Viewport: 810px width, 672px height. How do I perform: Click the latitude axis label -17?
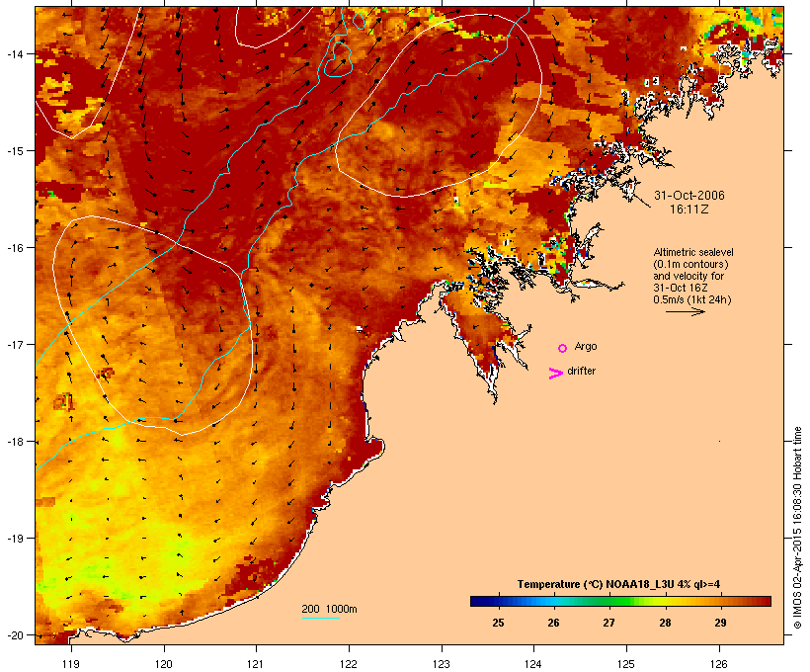click(x=14, y=344)
